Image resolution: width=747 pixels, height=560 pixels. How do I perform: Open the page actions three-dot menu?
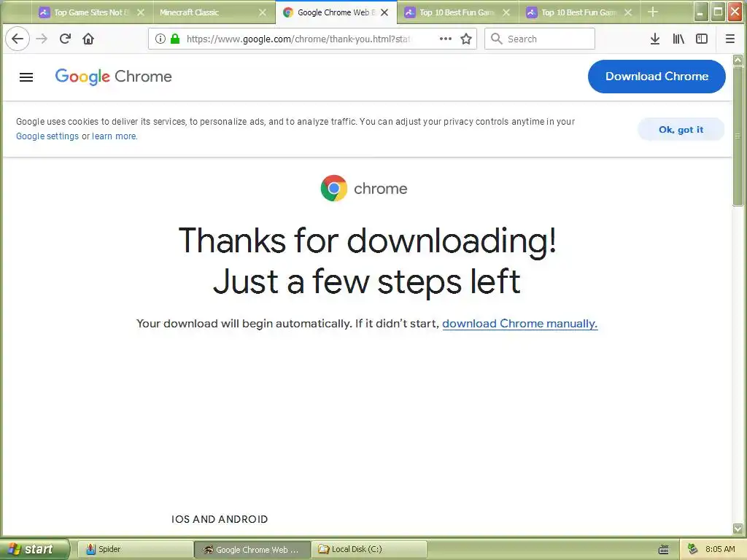[x=446, y=39]
